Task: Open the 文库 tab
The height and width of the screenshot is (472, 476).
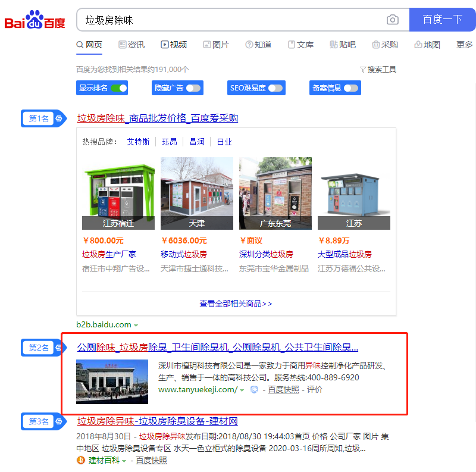Action: point(300,45)
